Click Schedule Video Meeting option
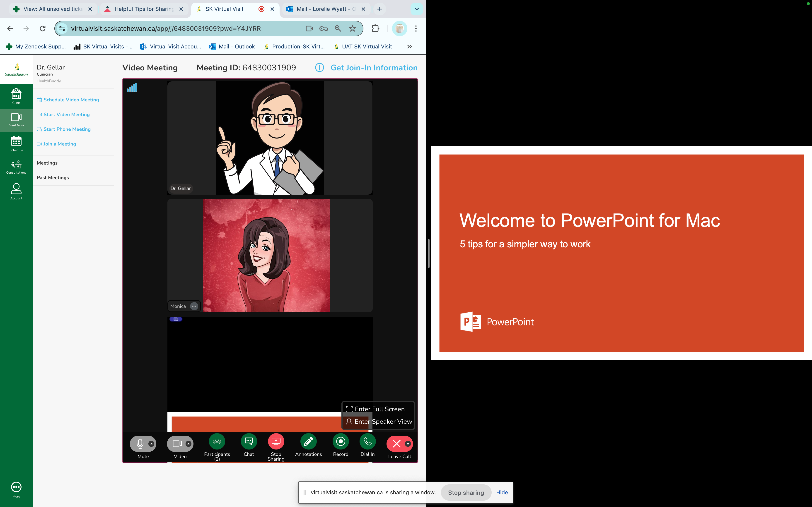Viewport: 812px width, 507px height. 71,99
